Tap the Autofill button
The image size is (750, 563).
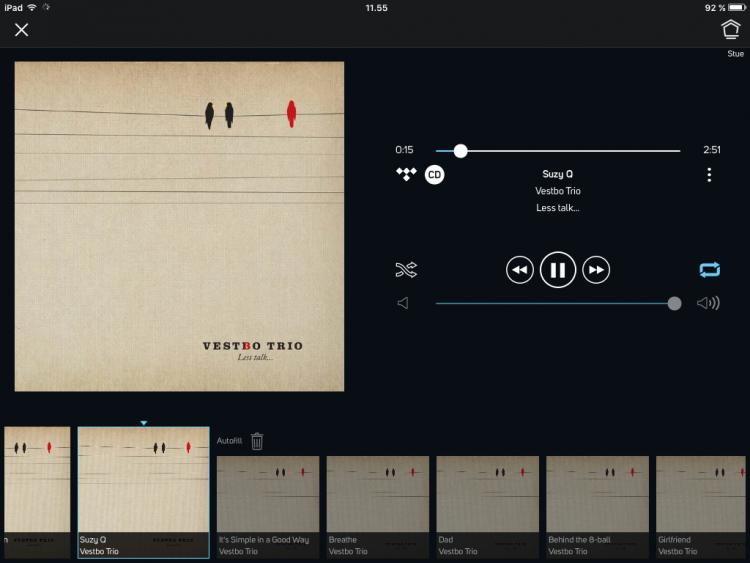click(229, 441)
